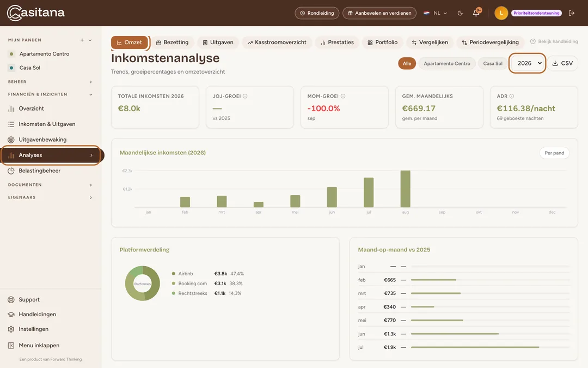Click the Rechtstreeks legend dot
Screen dimensions: 588x368
pyautogui.click(x=173, y=293)
